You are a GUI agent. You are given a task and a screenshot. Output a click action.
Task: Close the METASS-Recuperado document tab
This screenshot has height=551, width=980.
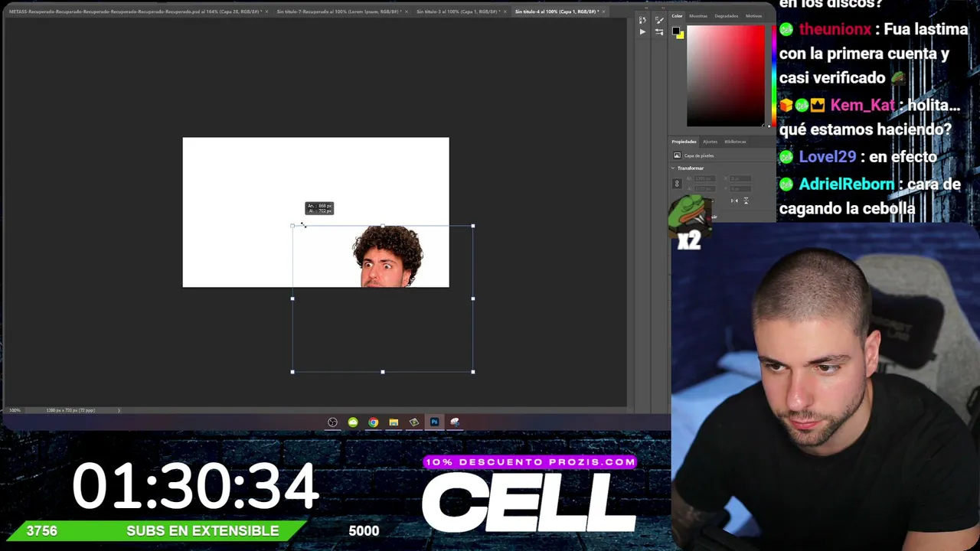[267, 11]
